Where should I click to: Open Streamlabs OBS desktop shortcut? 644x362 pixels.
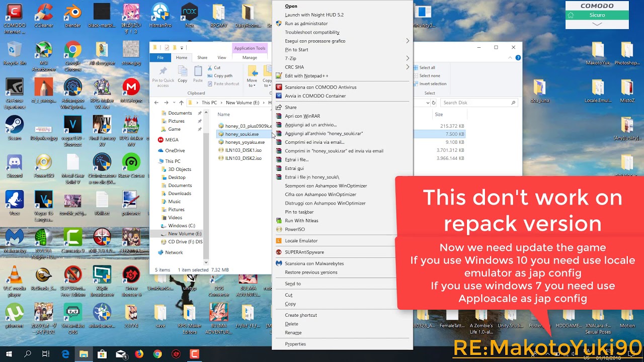pyautogui.click(x=72, y=318)
